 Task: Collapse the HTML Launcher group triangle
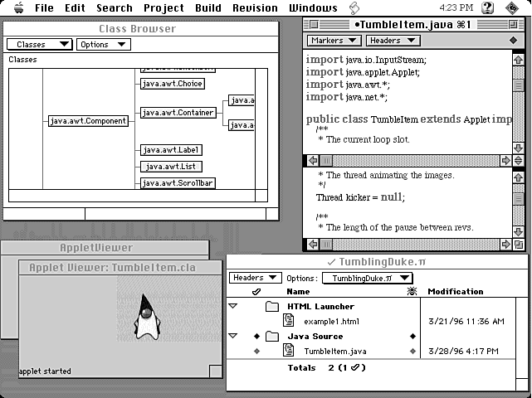(x=233, y=307)
